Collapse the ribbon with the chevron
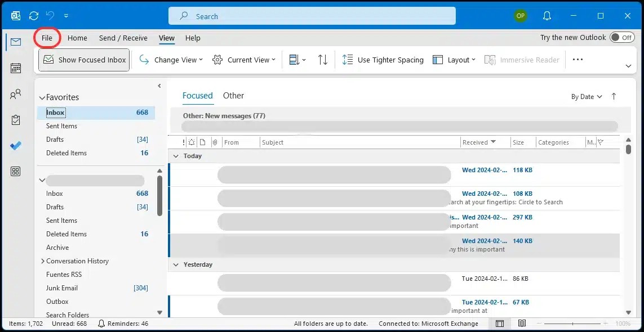The height and width of the screenshot is (332, 644). point(628,66)
